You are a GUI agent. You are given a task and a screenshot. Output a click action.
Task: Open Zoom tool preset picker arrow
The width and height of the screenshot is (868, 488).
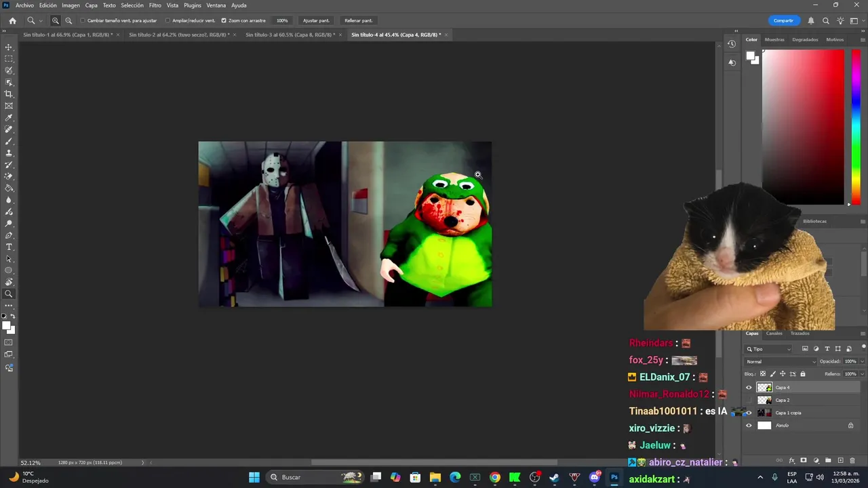40,20
